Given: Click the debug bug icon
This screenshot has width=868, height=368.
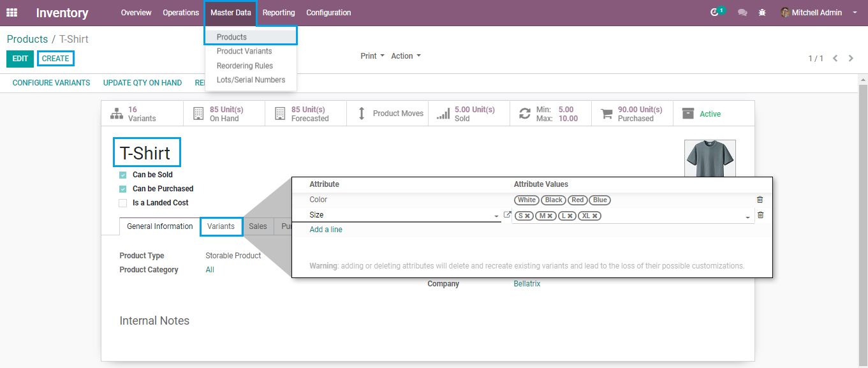Looking at the screenshot, I should click(x=762, y=13).
